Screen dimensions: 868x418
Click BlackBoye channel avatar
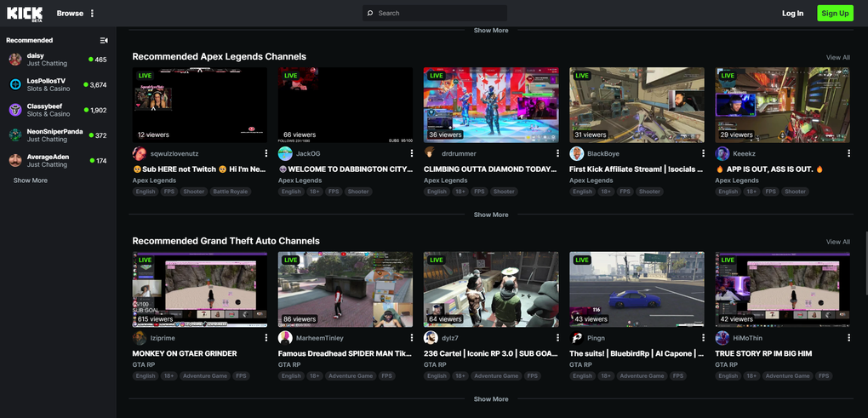576,153
